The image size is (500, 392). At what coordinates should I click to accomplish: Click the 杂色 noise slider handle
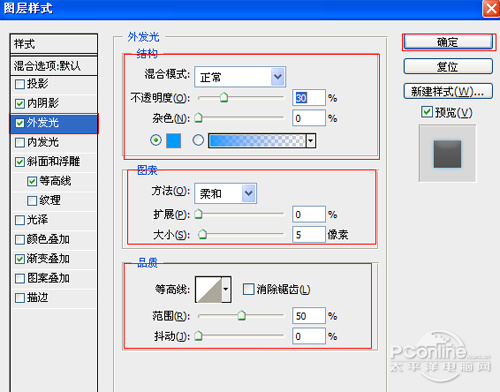pyautogui.click(x=199, y=118)
